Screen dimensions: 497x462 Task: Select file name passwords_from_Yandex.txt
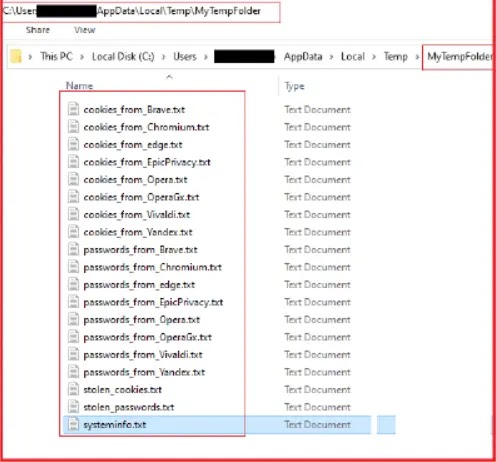click(144, 372)
